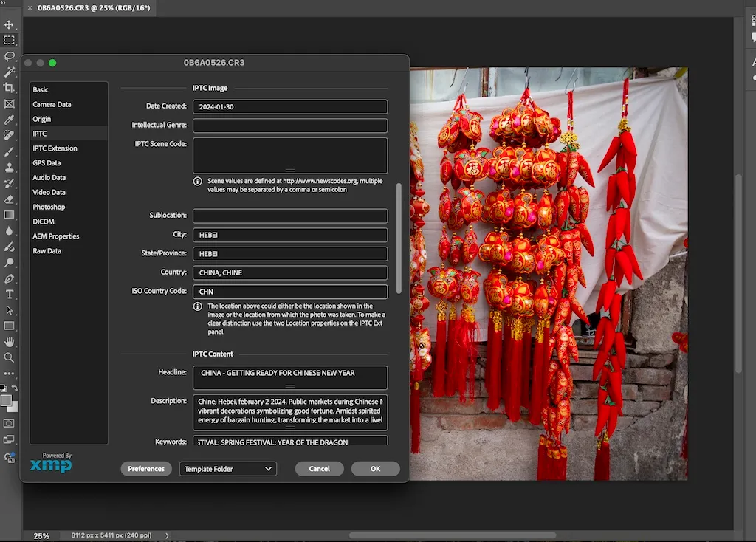
Task: Click the Cancel button
Action: (x=319, y=469)
